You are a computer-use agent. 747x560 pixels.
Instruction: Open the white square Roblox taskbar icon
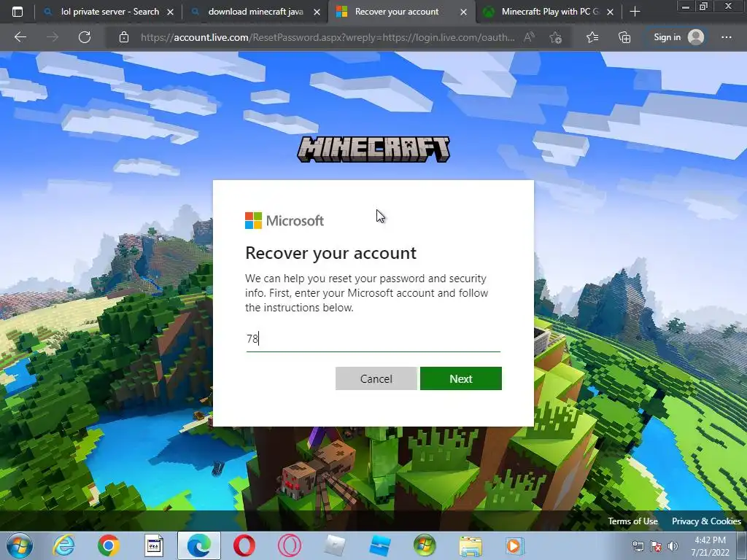[335, 545]
